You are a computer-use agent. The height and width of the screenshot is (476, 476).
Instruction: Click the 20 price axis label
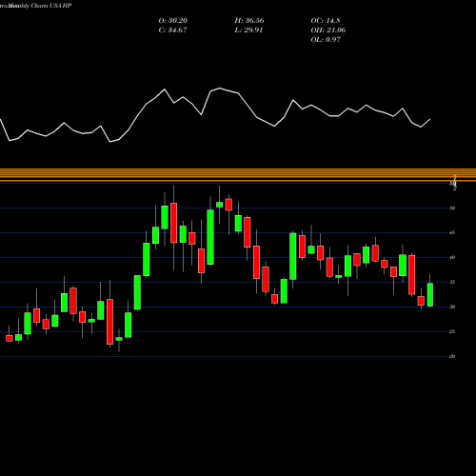452,356
